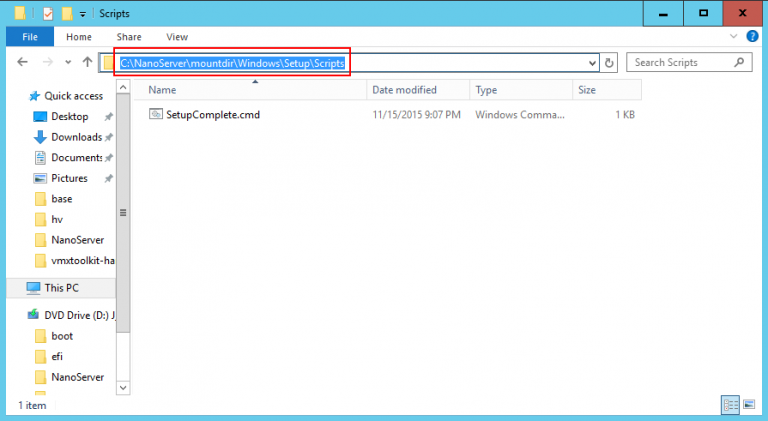The width and height of the screenshot is (768, 421).
Task: Click the New Folder quick access icon
Action: [67, 13]
